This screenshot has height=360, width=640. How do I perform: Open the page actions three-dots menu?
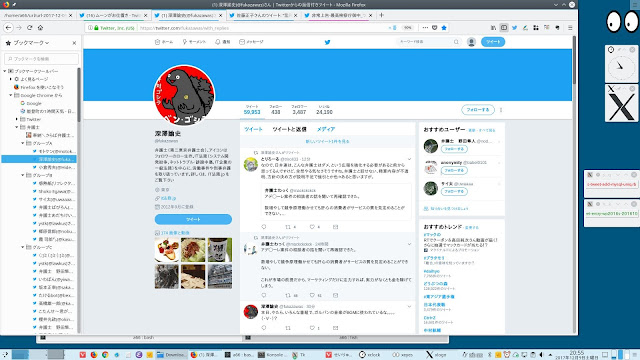[425, 28]
